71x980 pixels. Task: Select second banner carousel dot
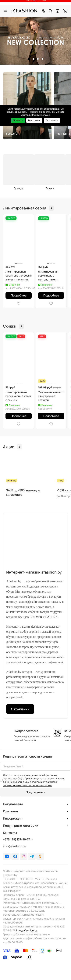coord(38,59)
